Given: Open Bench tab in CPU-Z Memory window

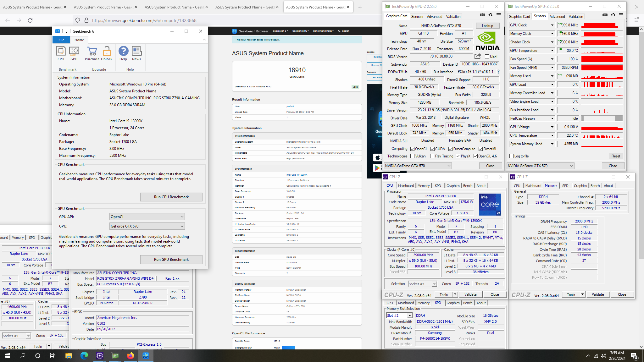Looking at the screenshot, I should pos(595,186).
